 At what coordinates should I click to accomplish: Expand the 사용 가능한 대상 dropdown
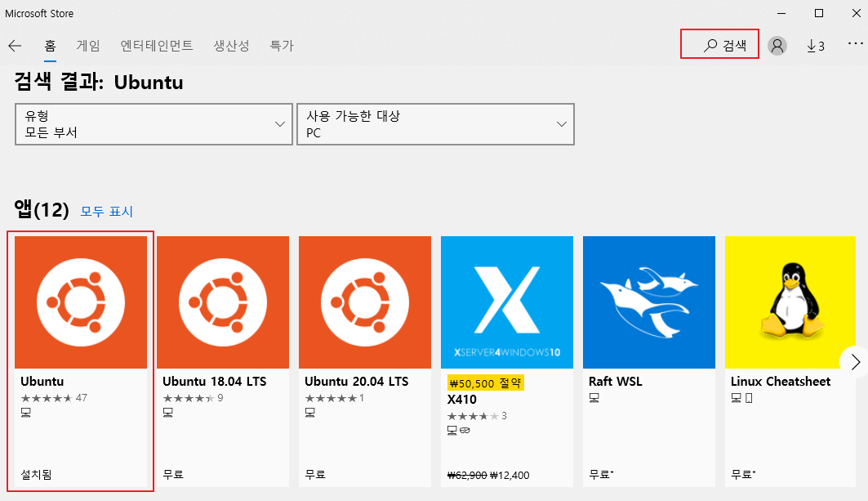coord(436,124)
